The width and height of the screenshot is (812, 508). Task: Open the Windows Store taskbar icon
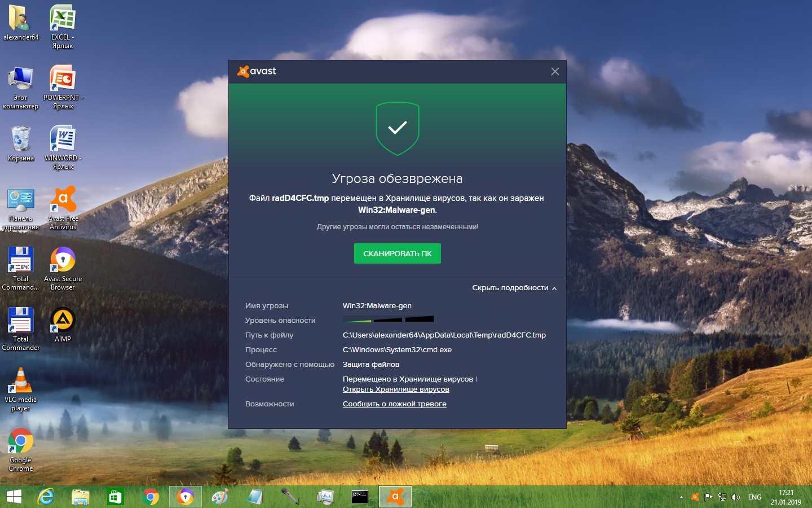(x=116, y=497)
